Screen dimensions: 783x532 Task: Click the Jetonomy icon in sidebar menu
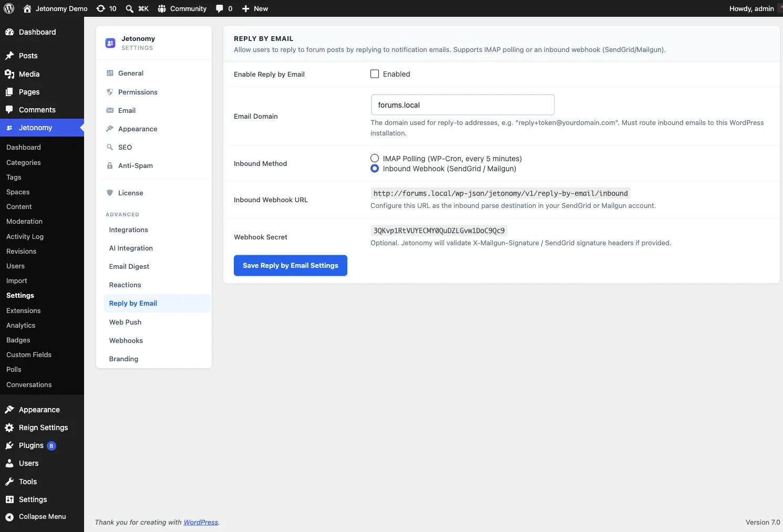point(9,128)
